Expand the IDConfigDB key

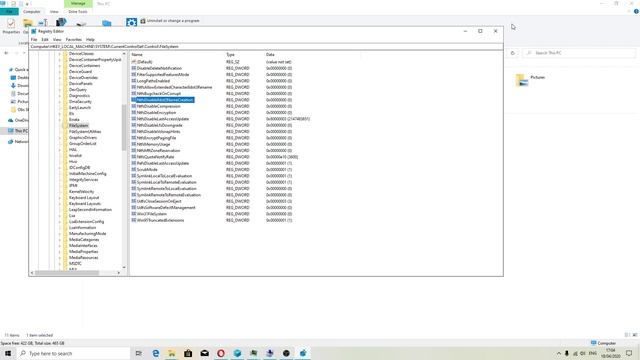60,167
